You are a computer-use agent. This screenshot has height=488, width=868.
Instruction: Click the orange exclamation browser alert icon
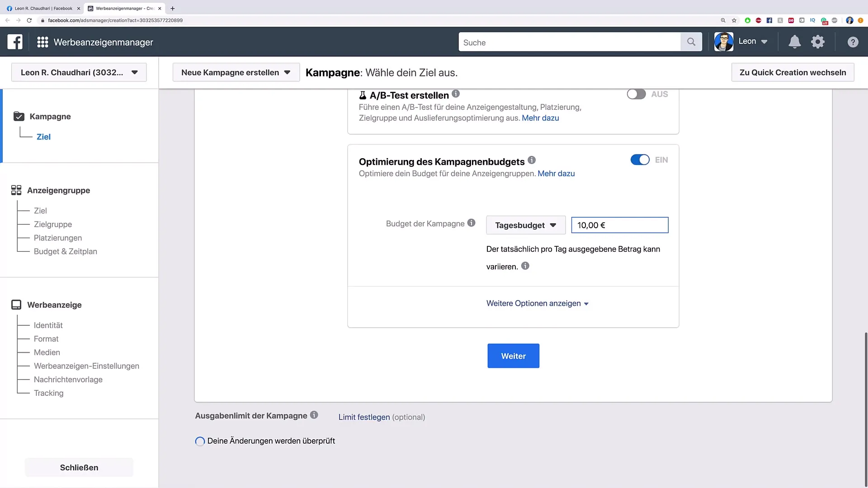pyautogui.click(x=860, y=20)
